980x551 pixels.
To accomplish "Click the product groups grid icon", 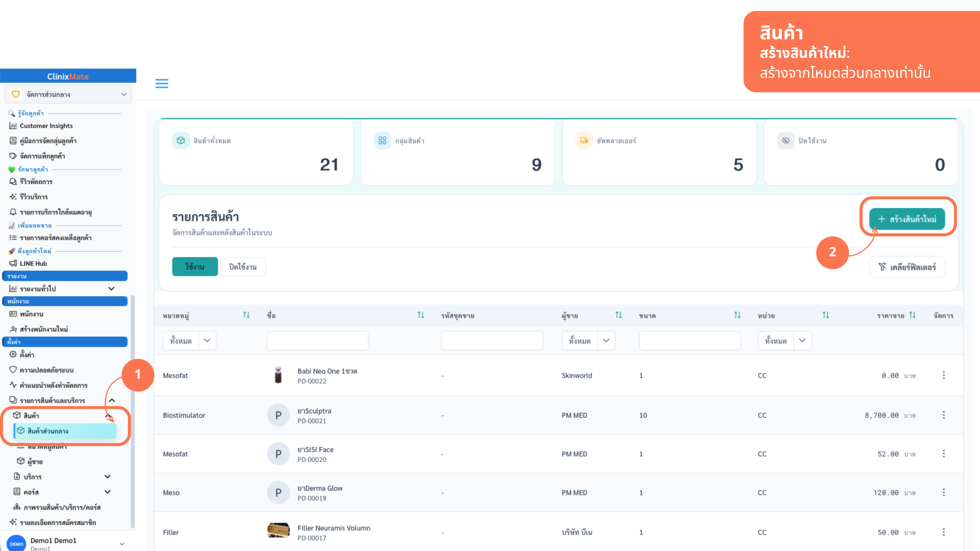I will coord(382,140).
